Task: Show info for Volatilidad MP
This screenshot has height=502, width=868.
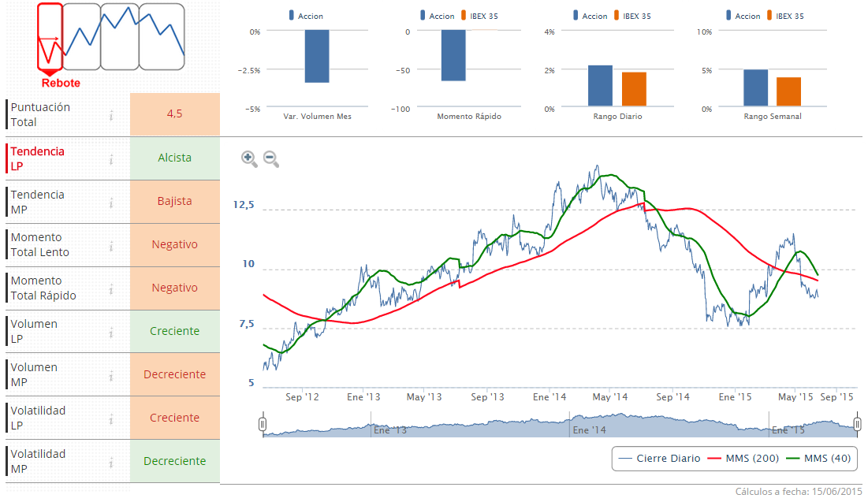Action: [x=112, y=463]
